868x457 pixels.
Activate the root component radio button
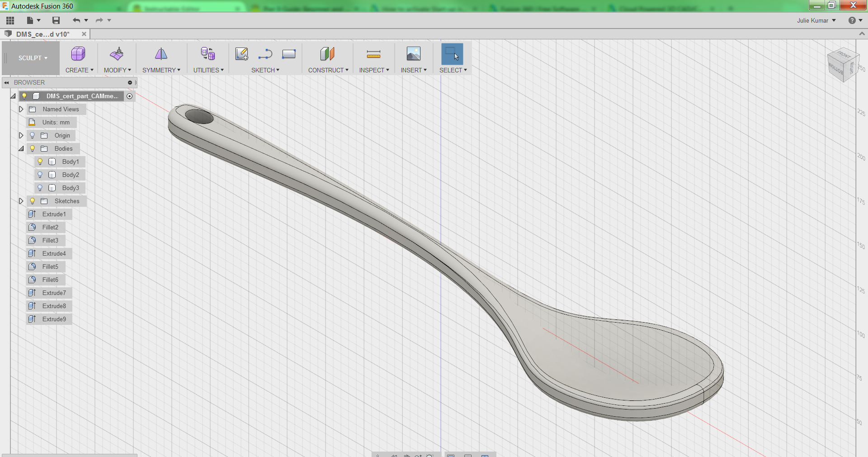pos(130,96)
